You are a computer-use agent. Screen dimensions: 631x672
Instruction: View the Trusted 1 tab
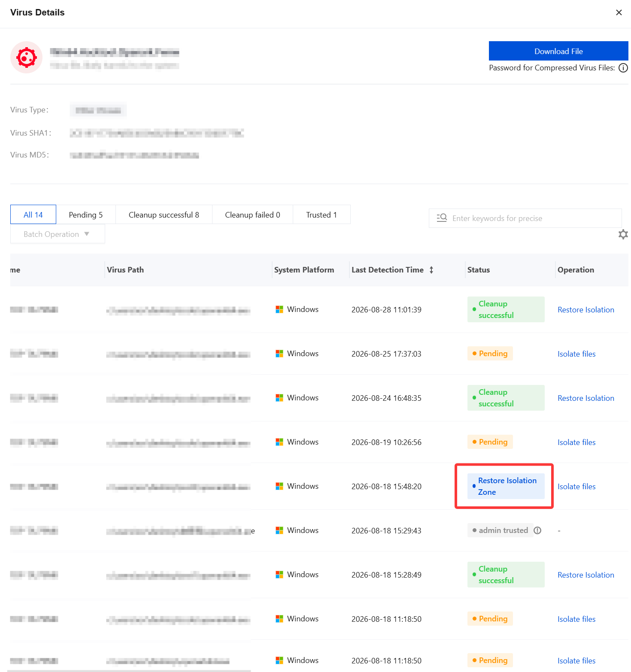click(x=322, y=215)
